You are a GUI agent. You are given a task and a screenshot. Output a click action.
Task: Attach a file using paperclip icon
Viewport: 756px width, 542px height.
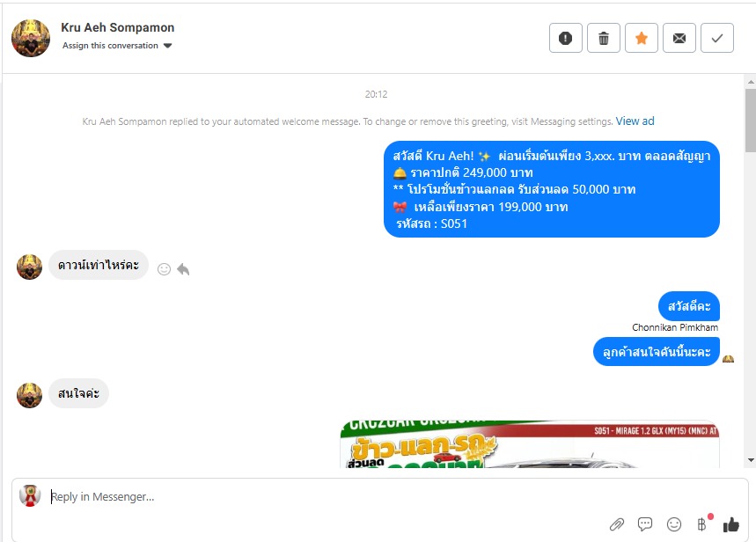[x=617, y=524]
